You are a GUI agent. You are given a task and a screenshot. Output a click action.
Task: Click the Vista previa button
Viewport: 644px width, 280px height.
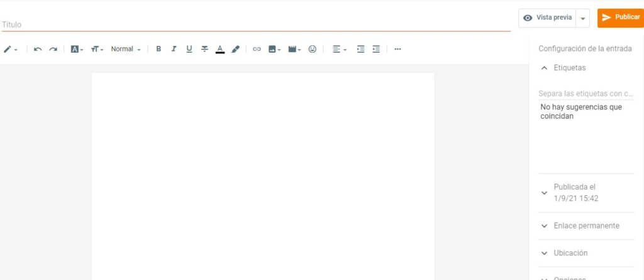(x=547, y=18)
